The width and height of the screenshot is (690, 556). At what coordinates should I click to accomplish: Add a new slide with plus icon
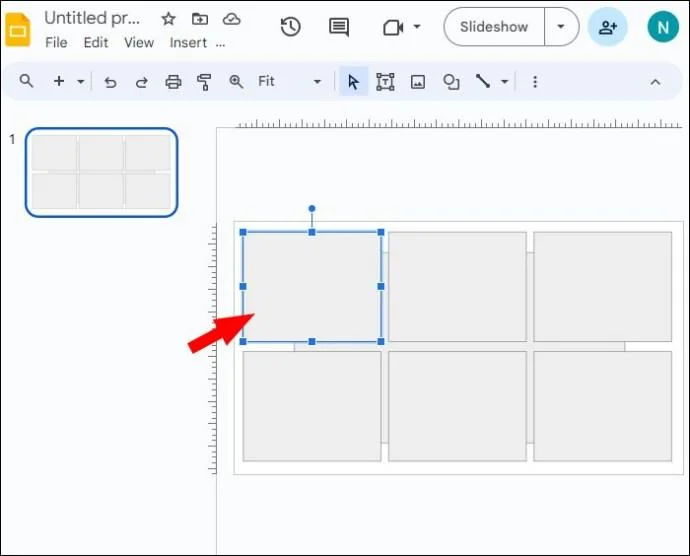(59, 81)
